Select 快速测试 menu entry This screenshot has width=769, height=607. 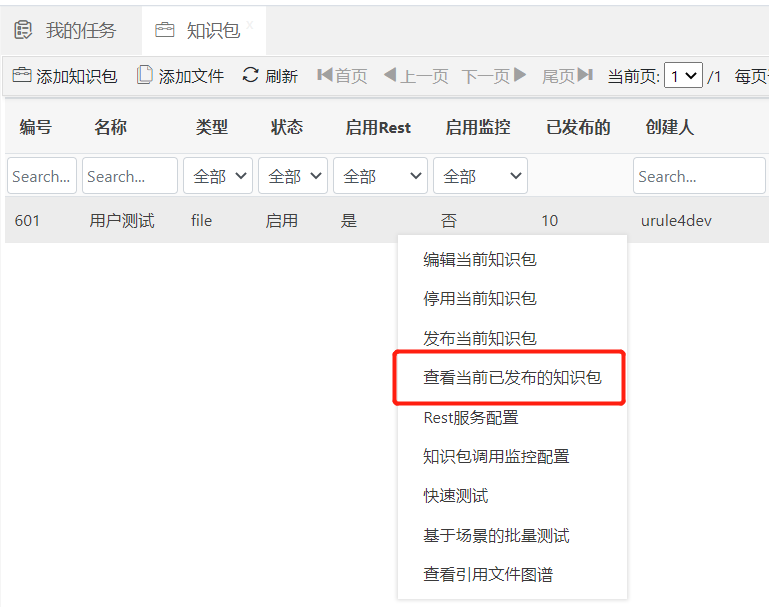tap(456, 496)
